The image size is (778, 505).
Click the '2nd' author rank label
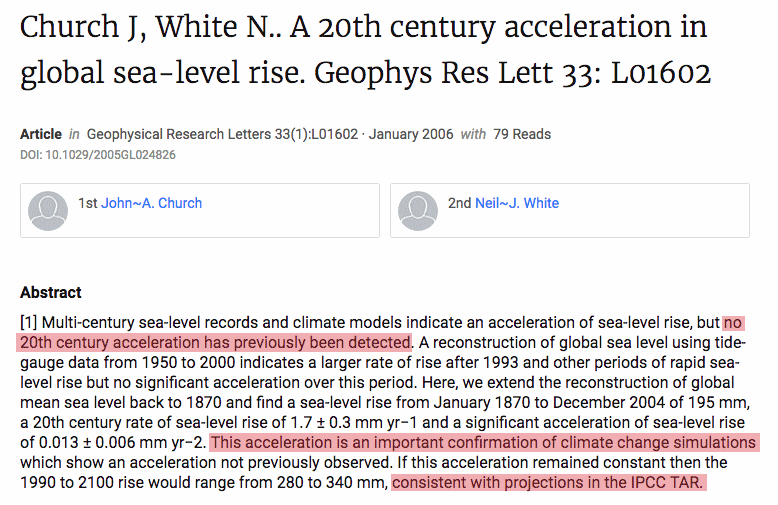coord(459,203)
